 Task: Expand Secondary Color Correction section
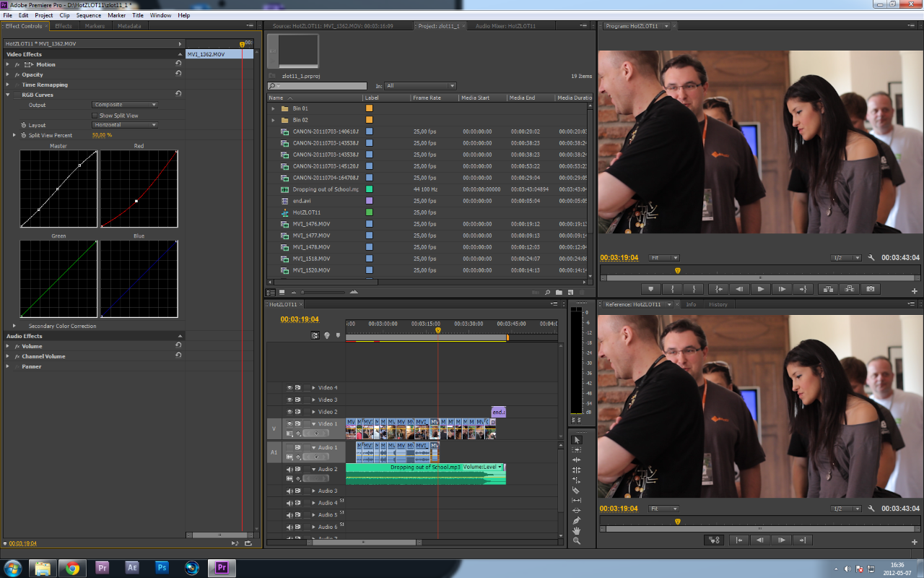tap(14, 326)
